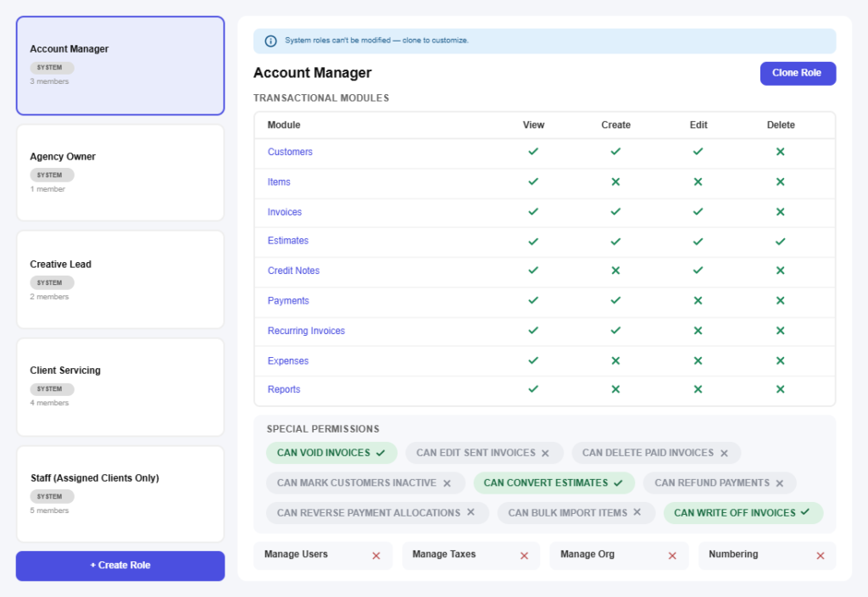868x597 pixels.
Task: Open the Credit Notes module link
Action: [293, 271]
